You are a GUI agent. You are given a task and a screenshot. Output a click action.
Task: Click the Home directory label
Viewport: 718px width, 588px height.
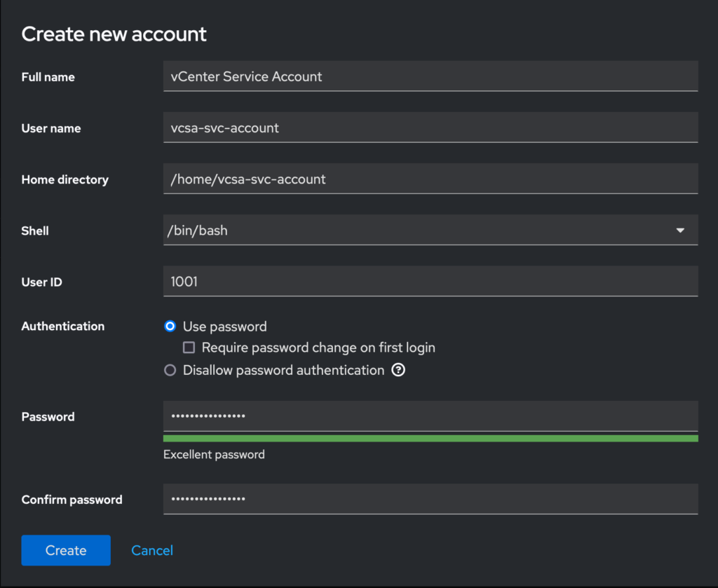tap(65, 179)
